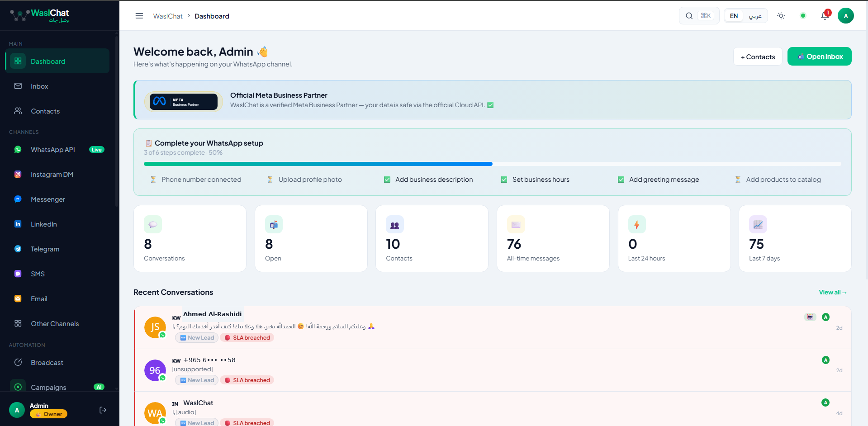Open notifications bell
This screenshot has height=426, width=868.
point(825,16)
